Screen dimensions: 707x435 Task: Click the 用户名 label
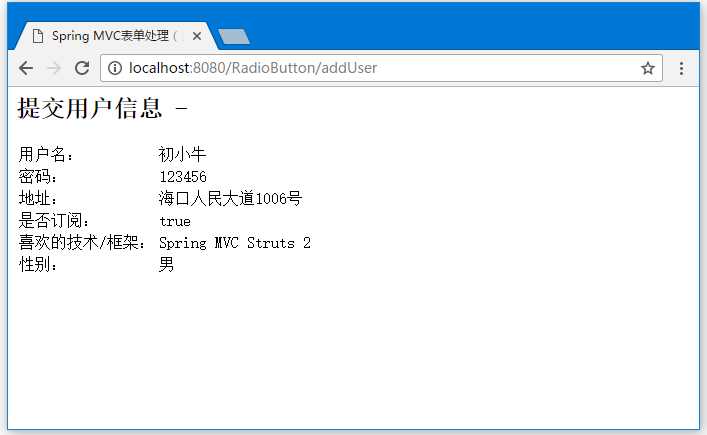[x=46, y=155]
